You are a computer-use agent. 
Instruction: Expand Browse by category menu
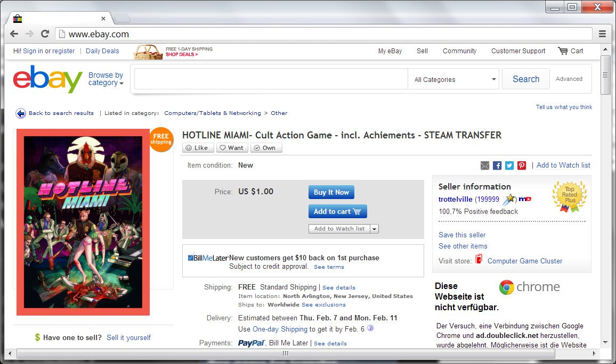(x=106, y=79)
